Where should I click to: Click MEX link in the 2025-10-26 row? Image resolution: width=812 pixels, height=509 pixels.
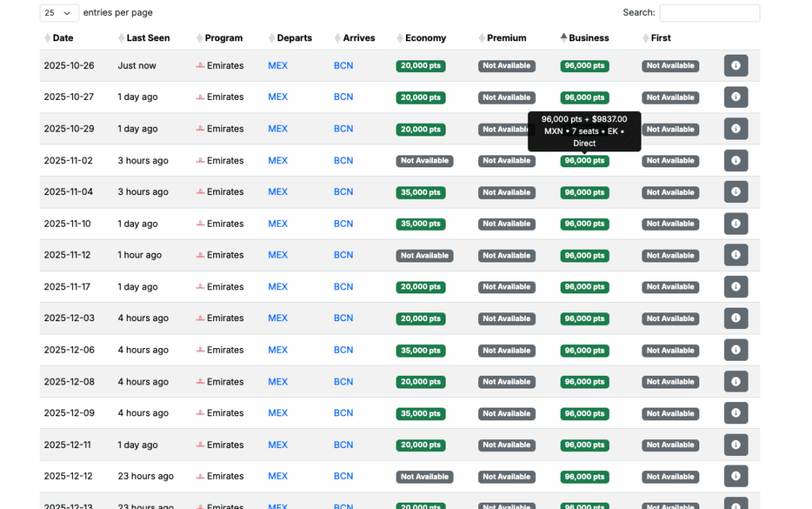coord(278,66)
